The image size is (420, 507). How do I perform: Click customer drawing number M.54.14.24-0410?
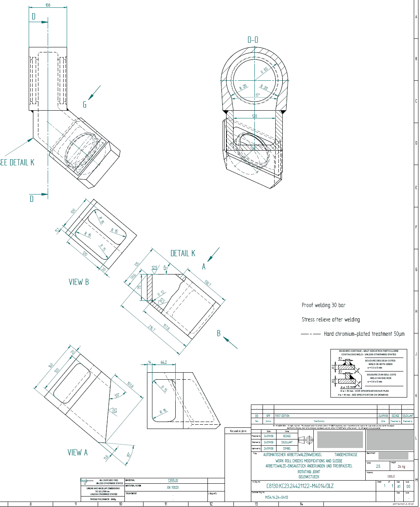coord(277,497)
